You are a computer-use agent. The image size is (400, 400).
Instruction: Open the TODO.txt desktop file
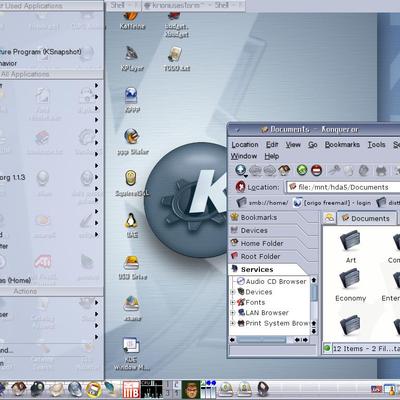click(x=176, y=59)
